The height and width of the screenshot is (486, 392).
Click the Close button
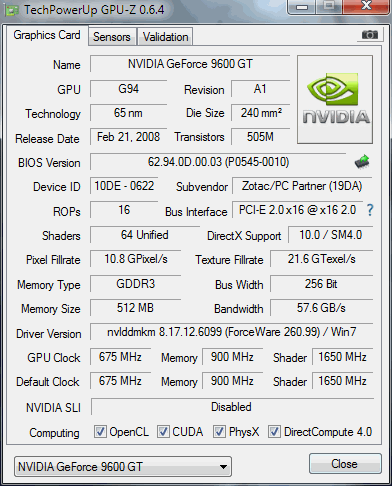(x=345, y=463)
